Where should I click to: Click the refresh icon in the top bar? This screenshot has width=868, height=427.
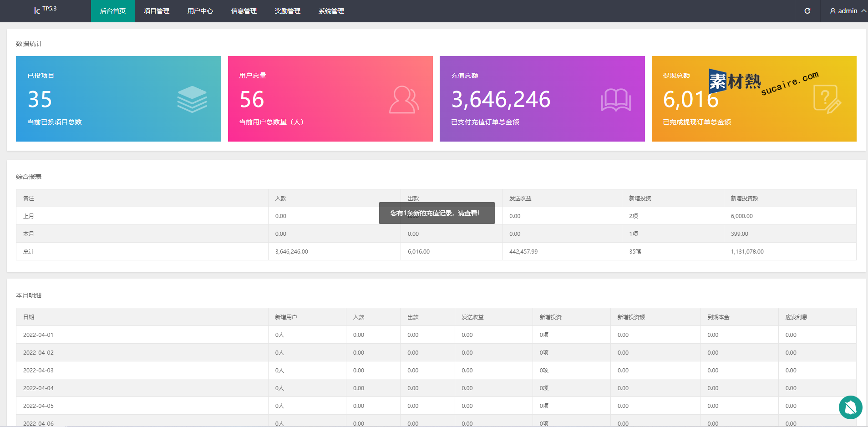pos(807,11)
